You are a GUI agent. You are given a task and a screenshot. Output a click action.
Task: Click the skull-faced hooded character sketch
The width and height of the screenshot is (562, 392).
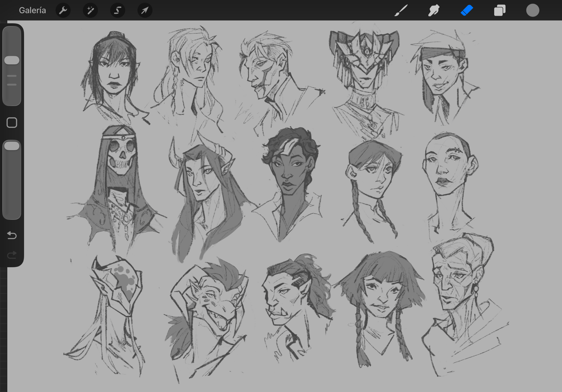tap(121, 157)
